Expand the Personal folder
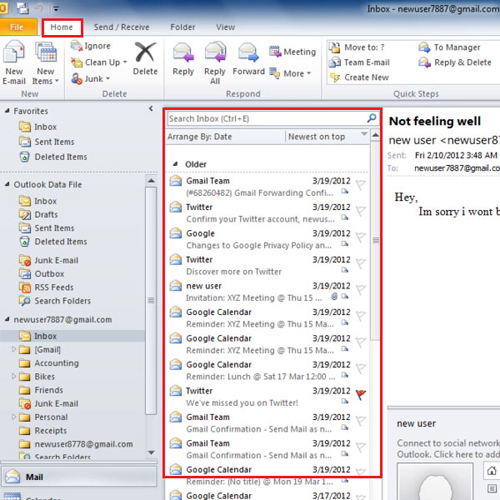 click(14, 417)
